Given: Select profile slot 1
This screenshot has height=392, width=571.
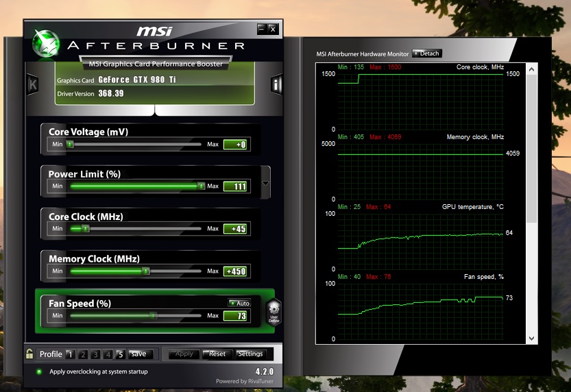Looking at the screenshot, I should click(x=71, y=354).
